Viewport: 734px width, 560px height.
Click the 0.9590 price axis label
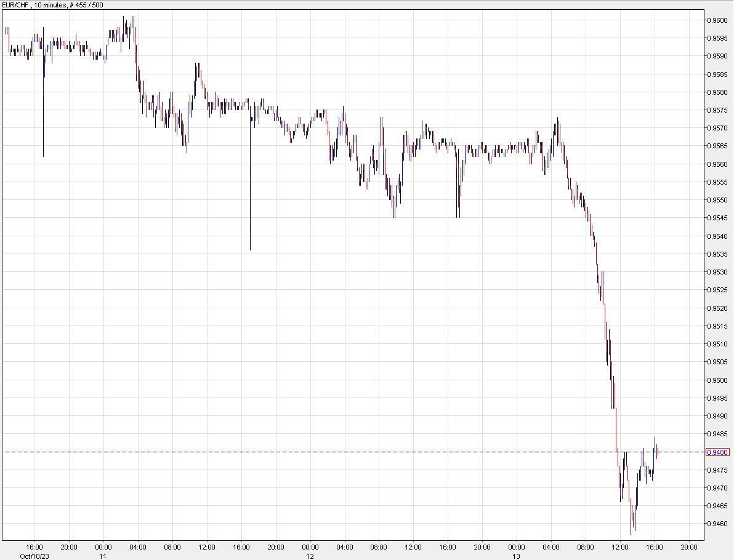[x=717, y=56]
